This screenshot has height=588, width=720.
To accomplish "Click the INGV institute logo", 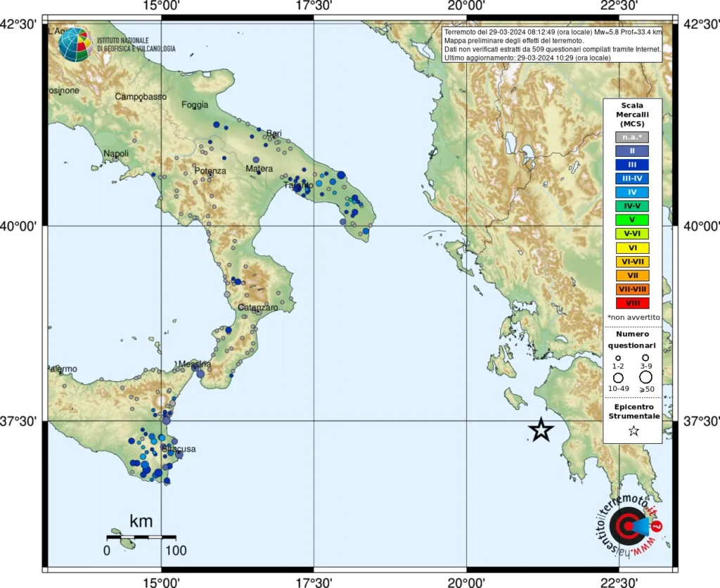I will tap(77, 46).
